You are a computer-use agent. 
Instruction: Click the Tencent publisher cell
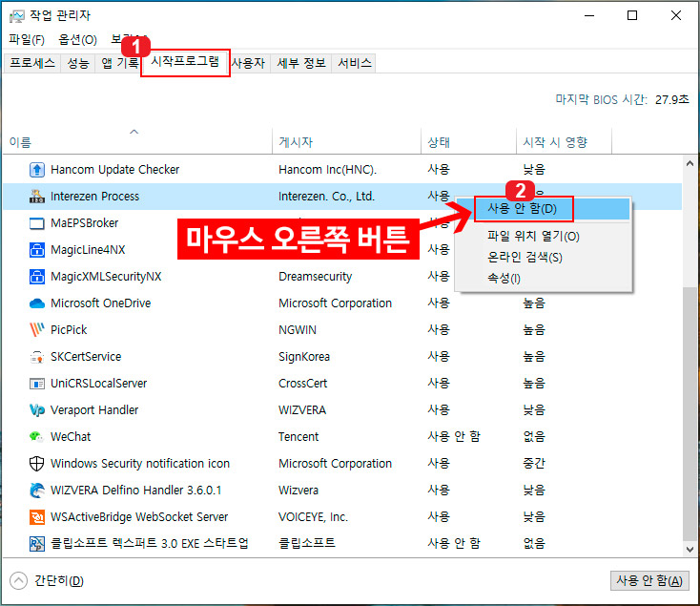point(299,437)
